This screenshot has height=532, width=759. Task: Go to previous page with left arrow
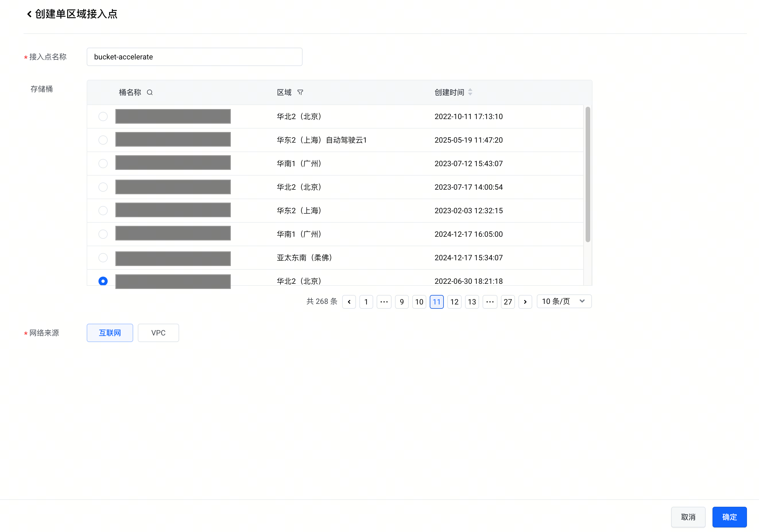click(x=349, y=302)
